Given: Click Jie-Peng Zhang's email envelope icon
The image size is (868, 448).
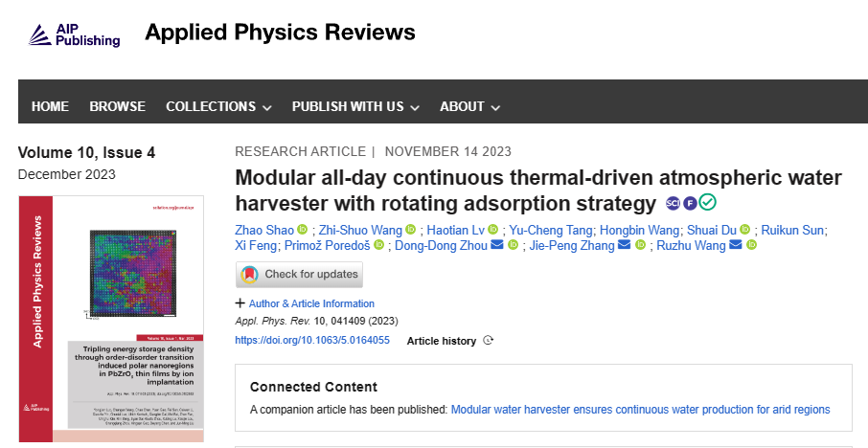Looking at the screenshot, I should click(x=625, y=244).
